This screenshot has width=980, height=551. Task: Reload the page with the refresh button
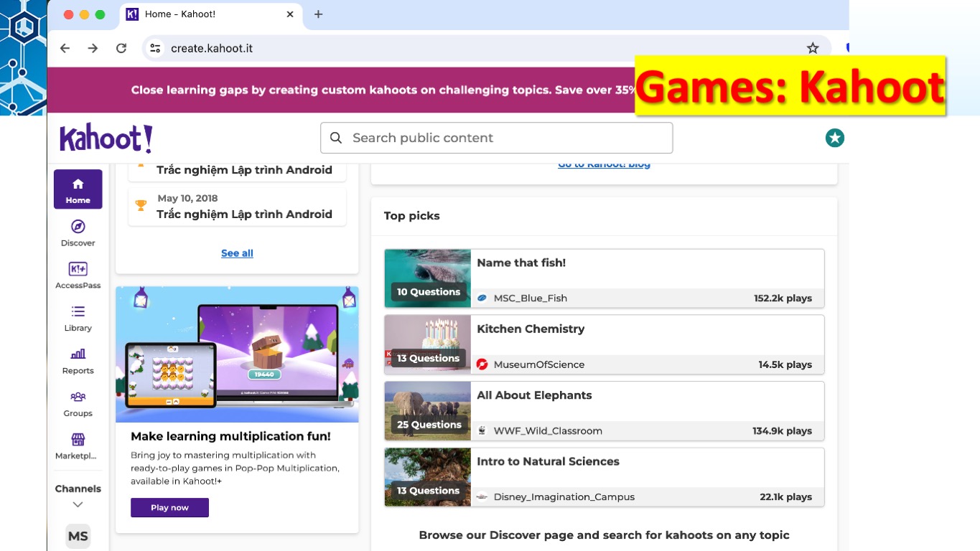pos(121,48)
